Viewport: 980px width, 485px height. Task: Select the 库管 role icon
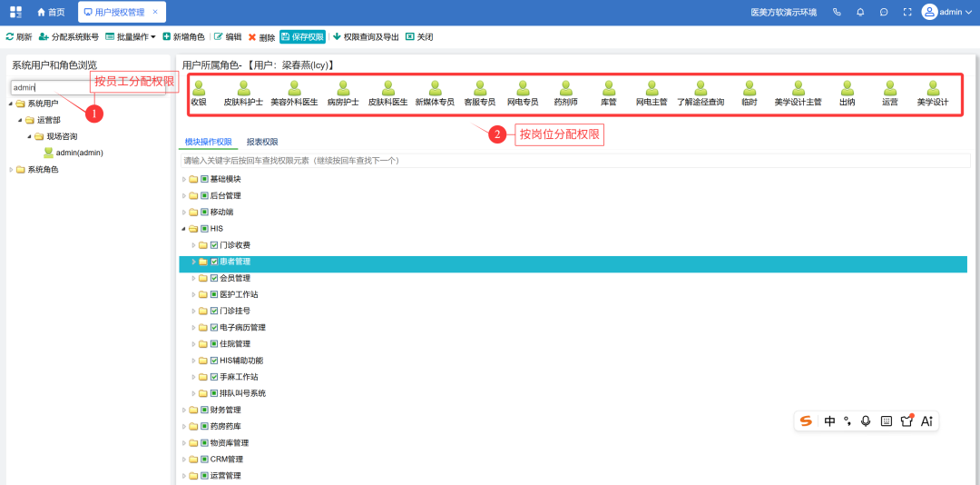[x=609, y=87]
